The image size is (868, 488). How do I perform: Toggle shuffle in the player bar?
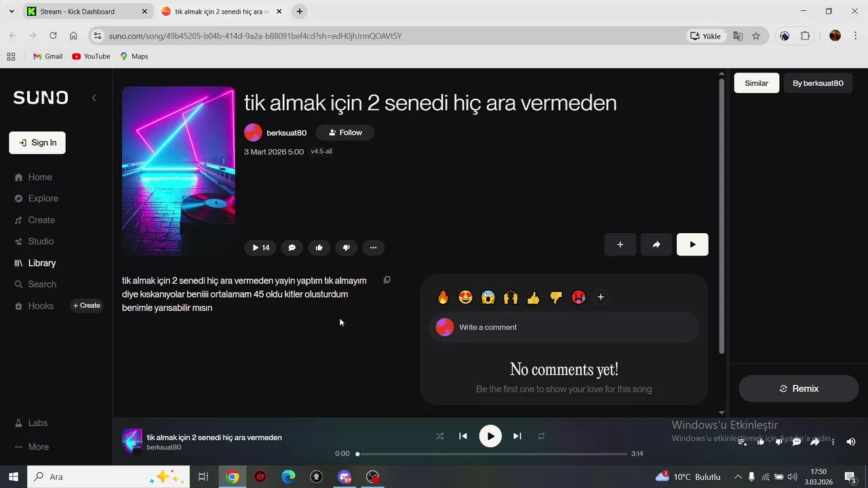439,436
